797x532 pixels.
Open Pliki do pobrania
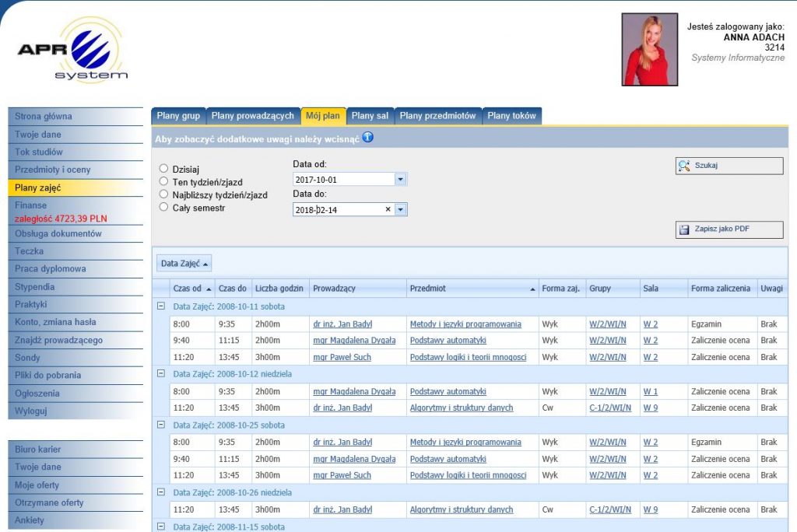click(x=75, y=376)
